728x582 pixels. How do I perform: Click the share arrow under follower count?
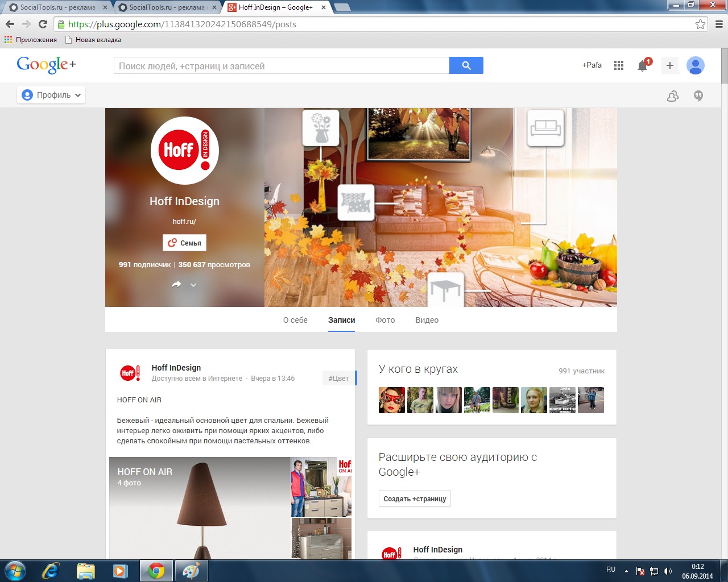pos(177,284)
